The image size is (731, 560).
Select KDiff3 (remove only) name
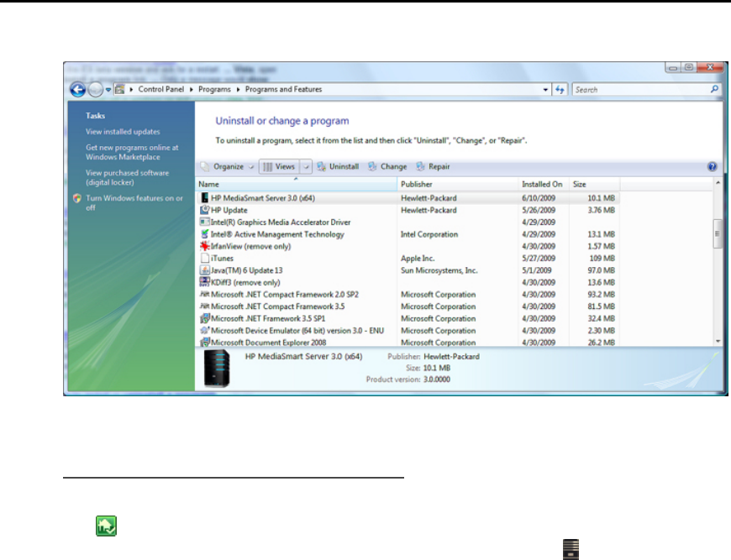[x=245, y=282]
